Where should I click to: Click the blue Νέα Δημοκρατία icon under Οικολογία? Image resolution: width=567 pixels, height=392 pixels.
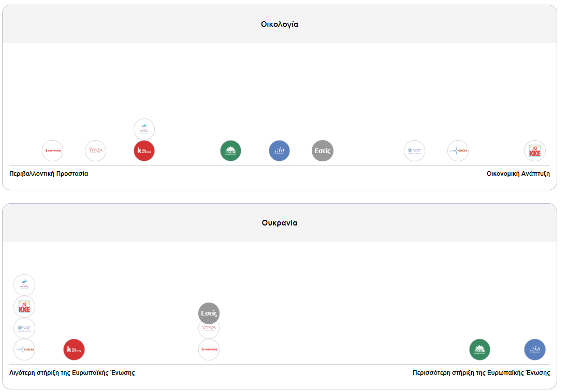[x=279, y=151]
